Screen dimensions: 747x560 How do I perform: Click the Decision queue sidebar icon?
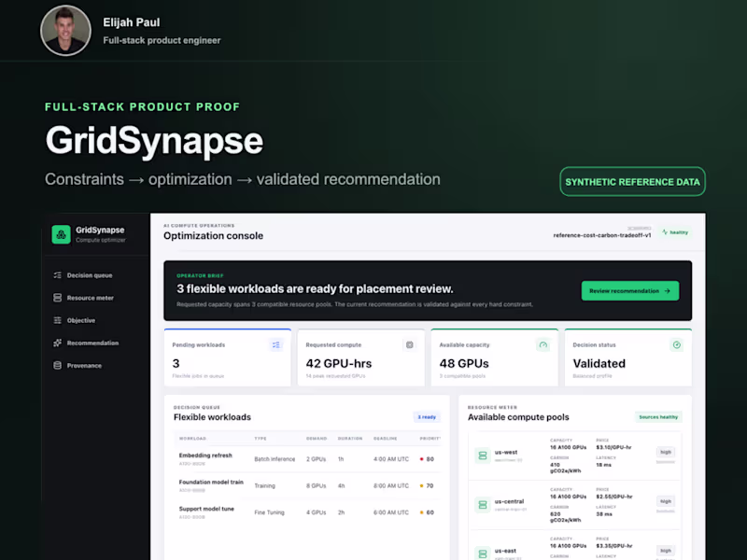tap(58, 275)
